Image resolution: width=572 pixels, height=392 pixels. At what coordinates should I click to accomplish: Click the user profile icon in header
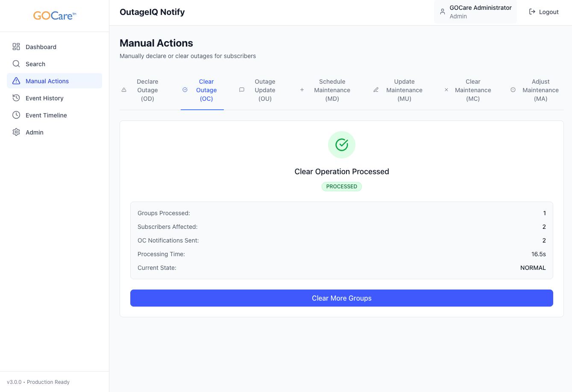coord(443,12)
